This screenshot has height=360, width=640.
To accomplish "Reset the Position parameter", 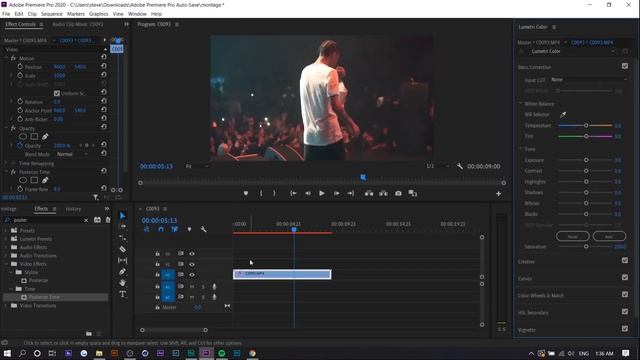I will pos(104,66).
